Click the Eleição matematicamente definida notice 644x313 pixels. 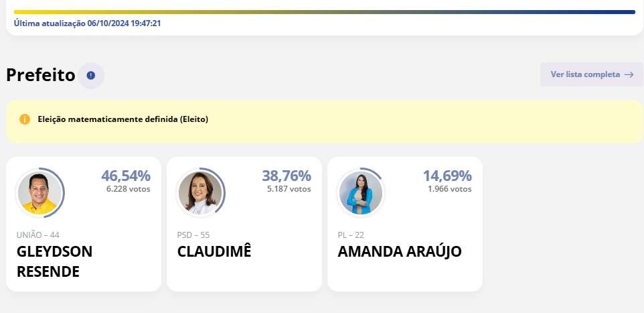click(x=123, y=119)
